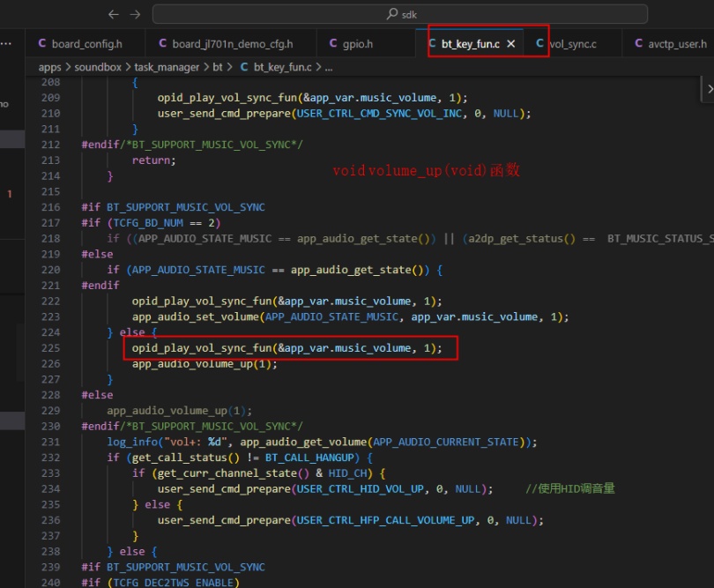Open the breadcrumb symbol ellipsis
The height and width of the screenshot is (588, 714).
tap(329, 68)
